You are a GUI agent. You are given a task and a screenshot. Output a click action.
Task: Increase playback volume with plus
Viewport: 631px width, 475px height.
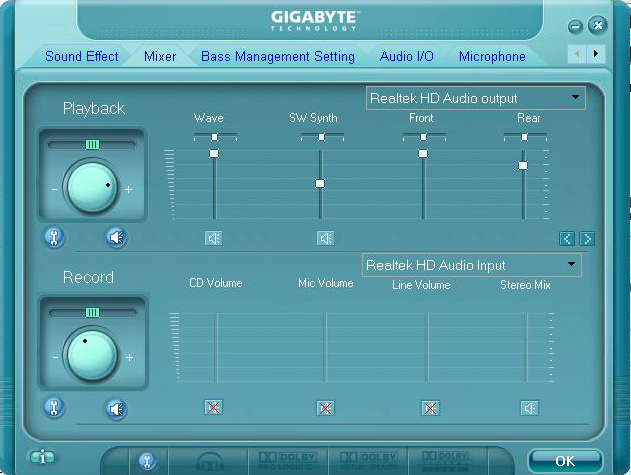pos(128,189)
